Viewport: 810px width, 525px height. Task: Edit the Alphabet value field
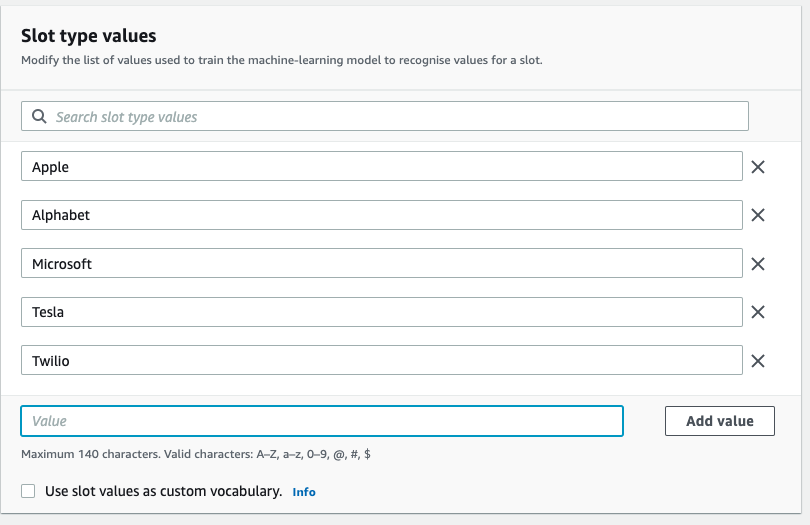click(x=382, y=215)
